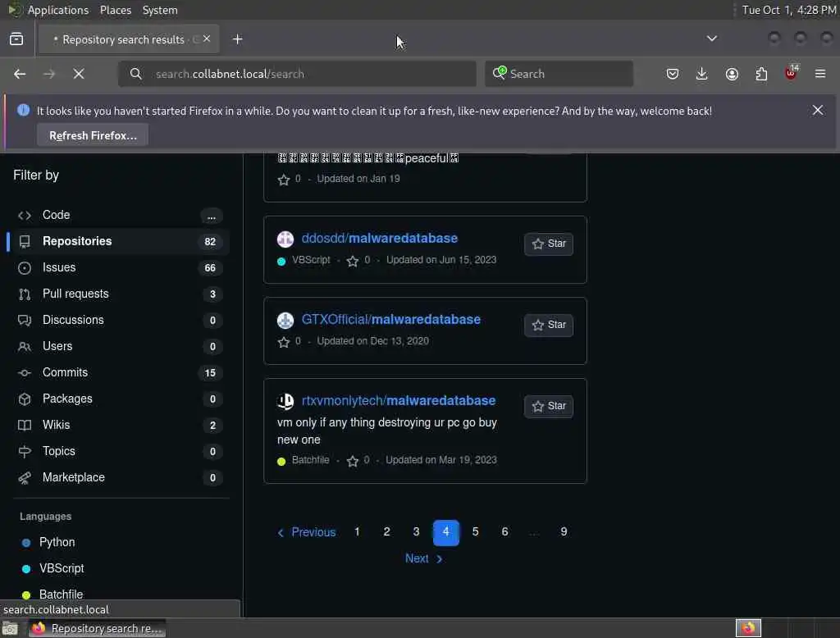Go to results page 3
Image resolution: width=840 pixels, height=638 pixels.
416,532
